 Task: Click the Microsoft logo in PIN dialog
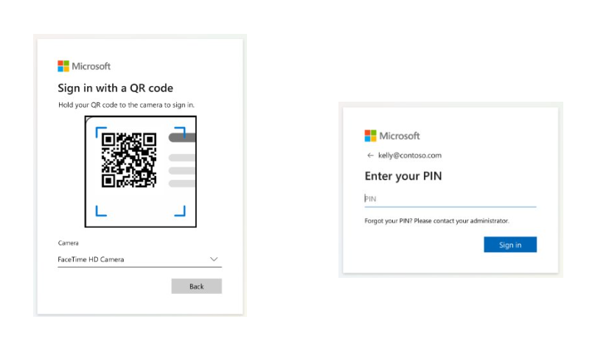point(392,136)
